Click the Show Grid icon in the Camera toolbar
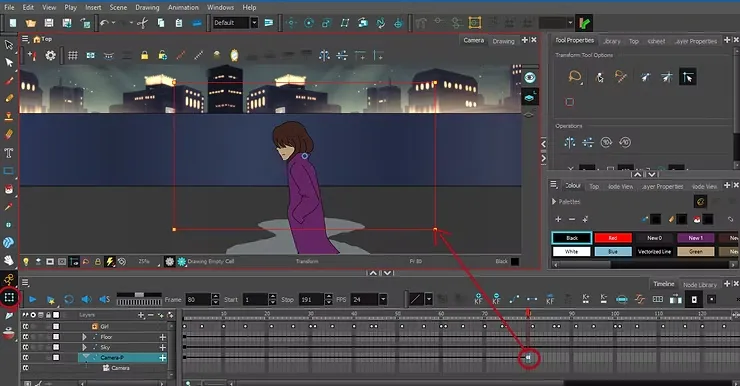Screen dimensions: 740x386 click(x=73, y=56)
